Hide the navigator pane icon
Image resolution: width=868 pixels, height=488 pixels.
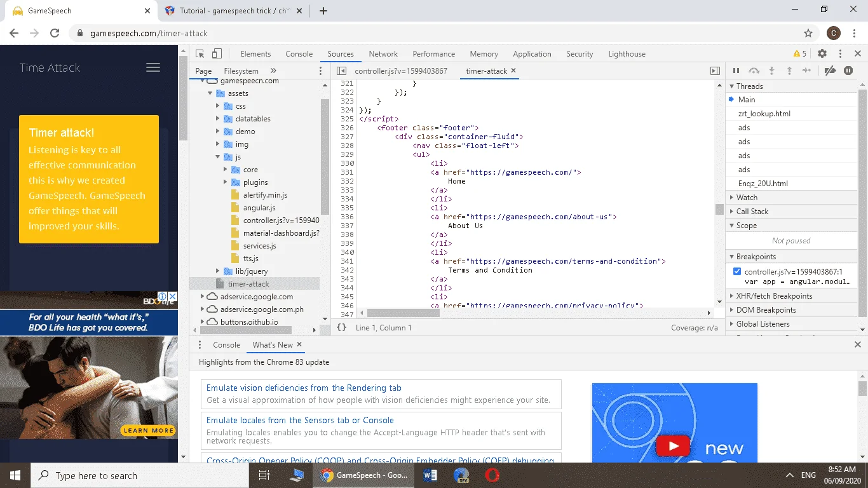coord(341,71)
